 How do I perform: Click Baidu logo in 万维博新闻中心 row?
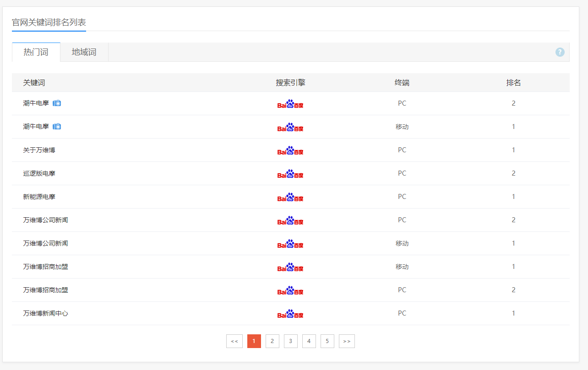pyautogui.click(x=290, y=314)
